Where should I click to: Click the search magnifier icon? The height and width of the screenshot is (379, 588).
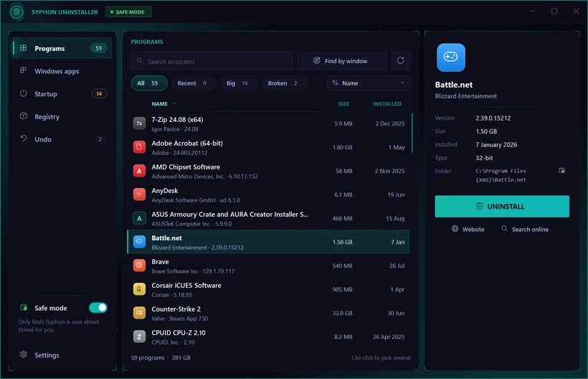pyautogui.click(x=140, y=61)
